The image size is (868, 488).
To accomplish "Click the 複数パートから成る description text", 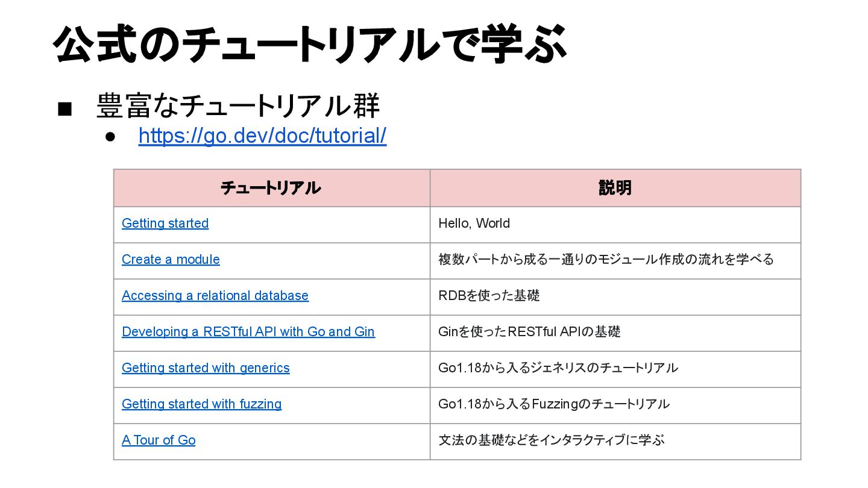I will pos(606,260).
